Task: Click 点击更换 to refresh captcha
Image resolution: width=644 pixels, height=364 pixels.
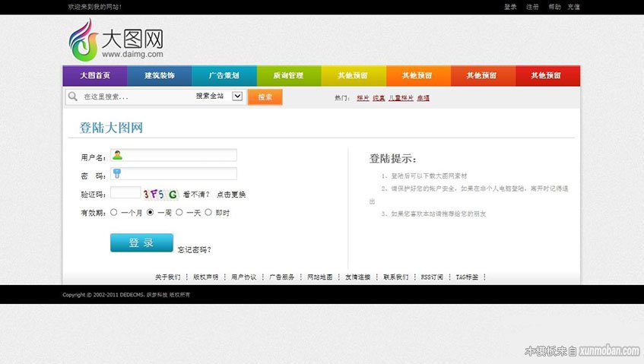Action: point(231,195)
